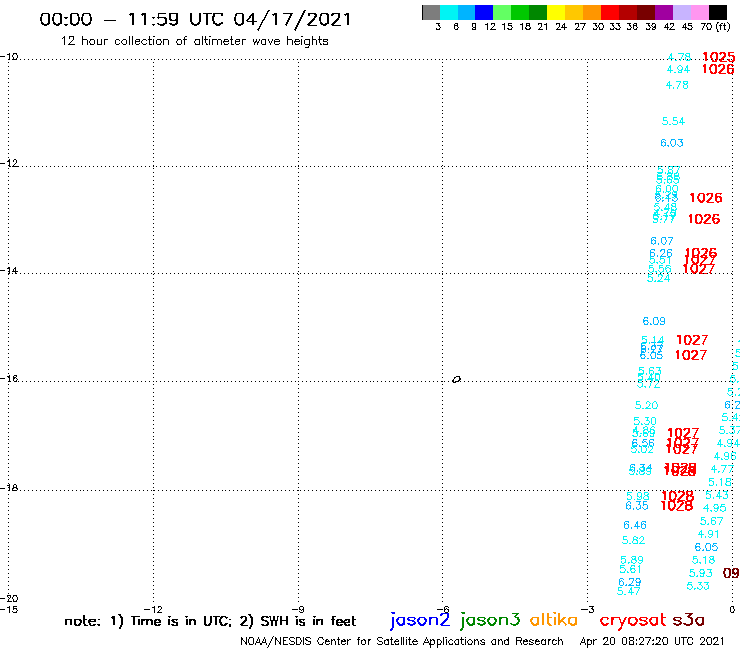Click the 5.33 wave height value

pos(698,586)
